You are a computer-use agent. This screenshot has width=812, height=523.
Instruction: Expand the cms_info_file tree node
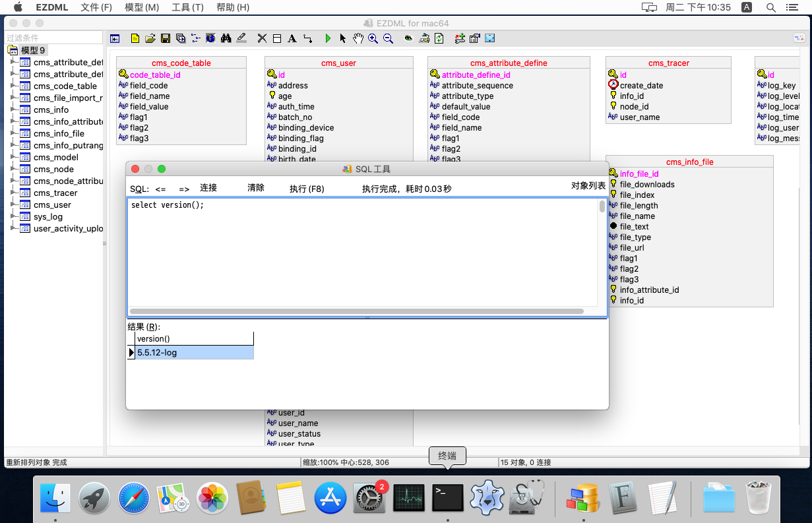coord(13,133)
